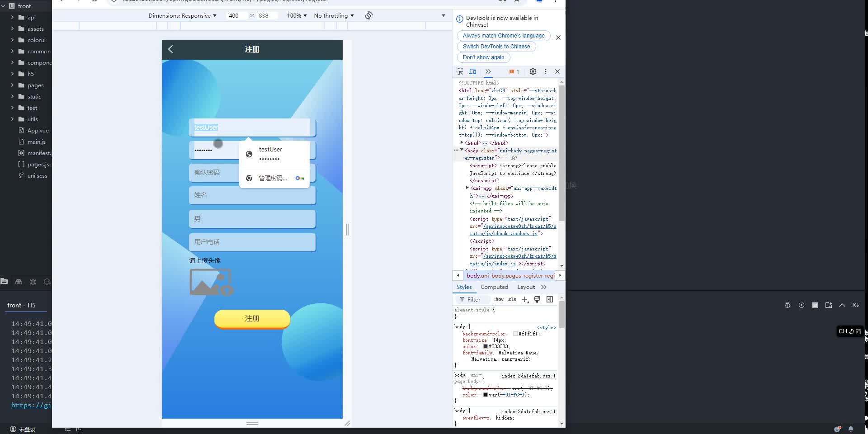Click the restart run icon in console toolbar

click(x=802, y=305)
